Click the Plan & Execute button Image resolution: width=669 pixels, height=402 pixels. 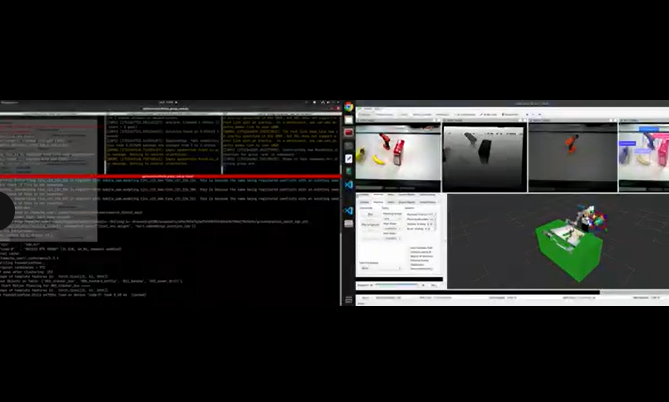pyautogui.click(x=369, y=225)
